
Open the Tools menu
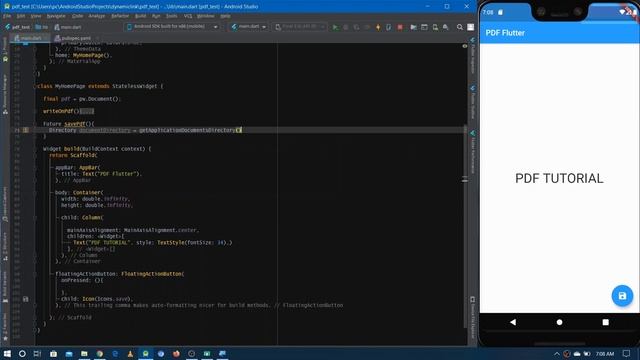(x=171, y=16)
